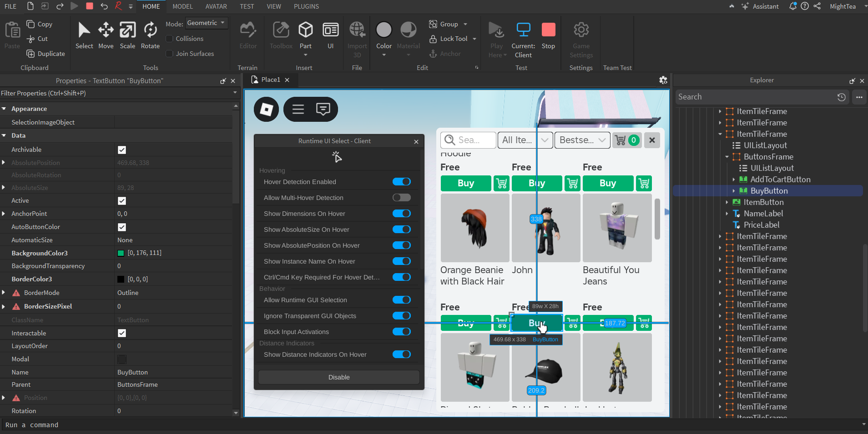This screenshot has height=434, width=868.
Task: Toggle Show Dimensions On Hover
Action: click(x=402, y=214)
